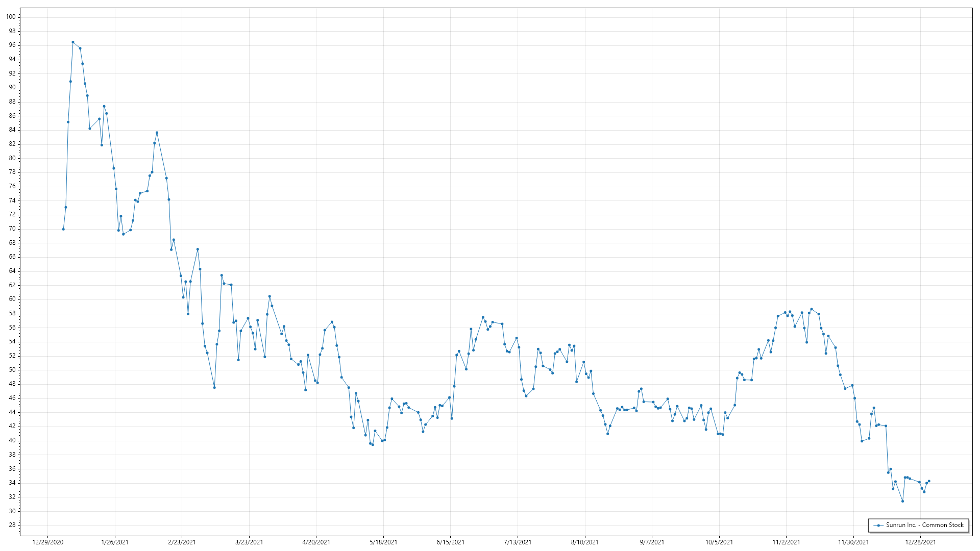Click the 3/23/2021 x-axis date label
Screen dimensions: 980x551
(249, 542)
